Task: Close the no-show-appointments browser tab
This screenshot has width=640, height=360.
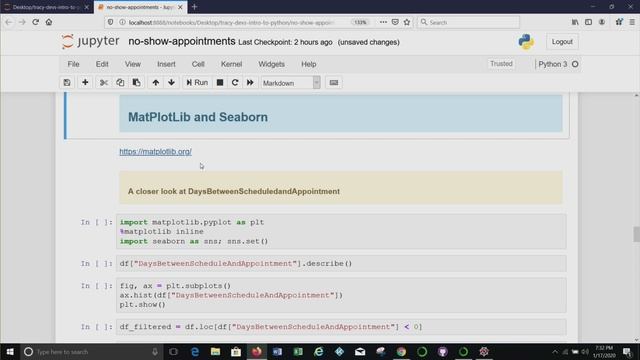Action: tap(180, 7)
